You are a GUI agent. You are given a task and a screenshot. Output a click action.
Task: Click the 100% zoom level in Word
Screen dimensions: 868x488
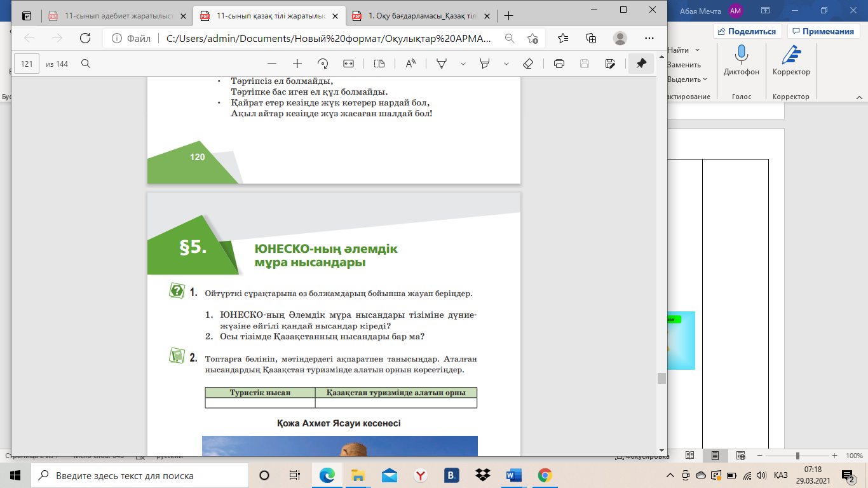[x=854, y=456]
